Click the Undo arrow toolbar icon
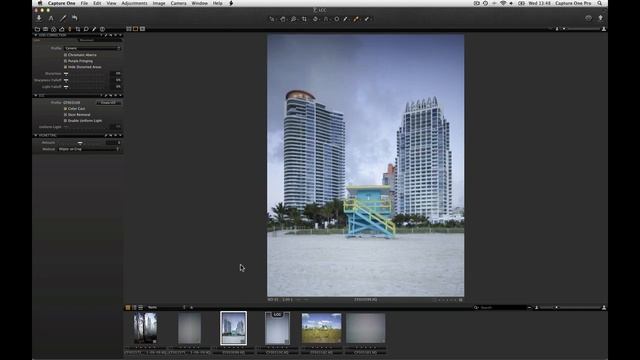The width and height of the screenshot is (640, 360). click(x=74, y=18)
